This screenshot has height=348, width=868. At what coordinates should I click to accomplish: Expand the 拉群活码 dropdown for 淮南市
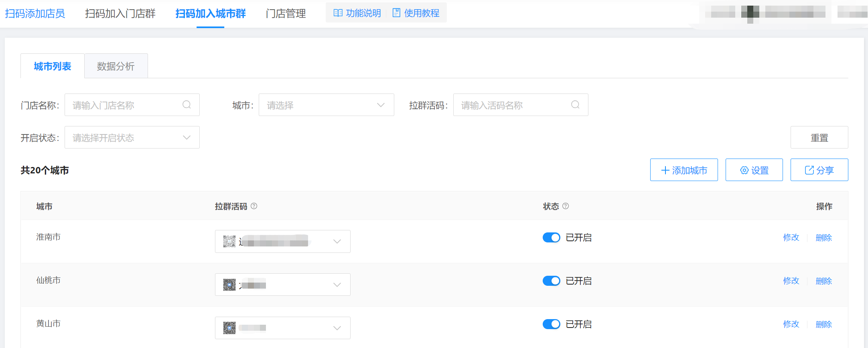[x=337, y=241]
